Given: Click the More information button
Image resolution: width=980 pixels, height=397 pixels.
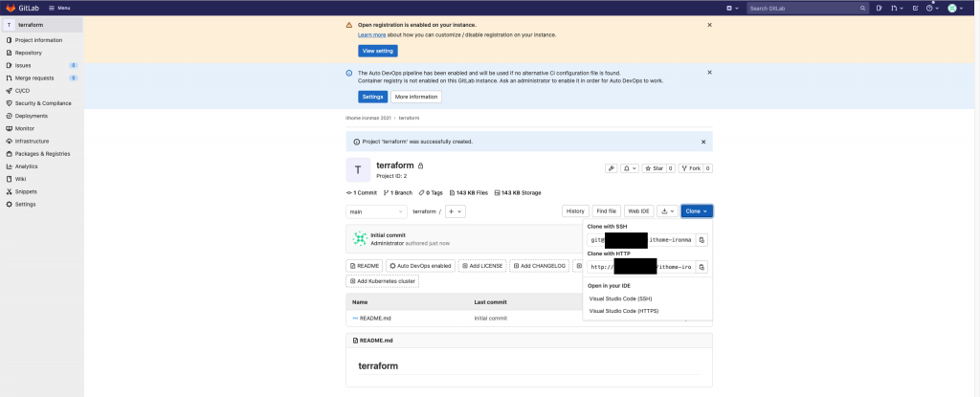Looking at the screenshot, I should (x=416, y=97).
